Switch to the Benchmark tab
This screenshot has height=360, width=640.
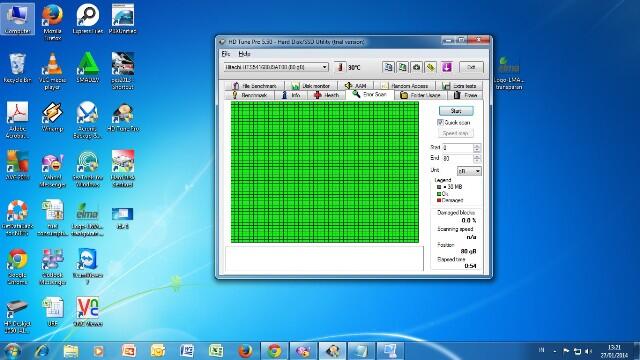point(249,95)
